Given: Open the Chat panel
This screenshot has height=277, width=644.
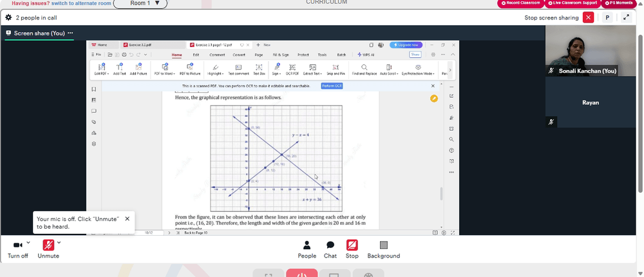Looking at the screenshot, I should pos(330,250).
